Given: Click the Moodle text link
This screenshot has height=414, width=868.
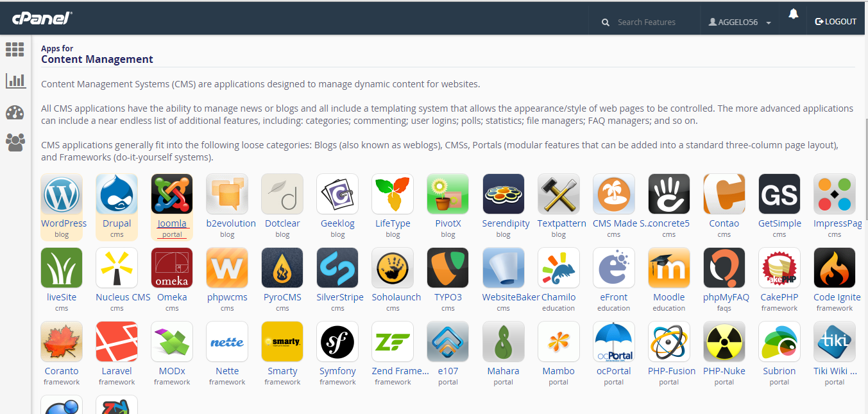Looking at the screenshot, I should point(669,297).
